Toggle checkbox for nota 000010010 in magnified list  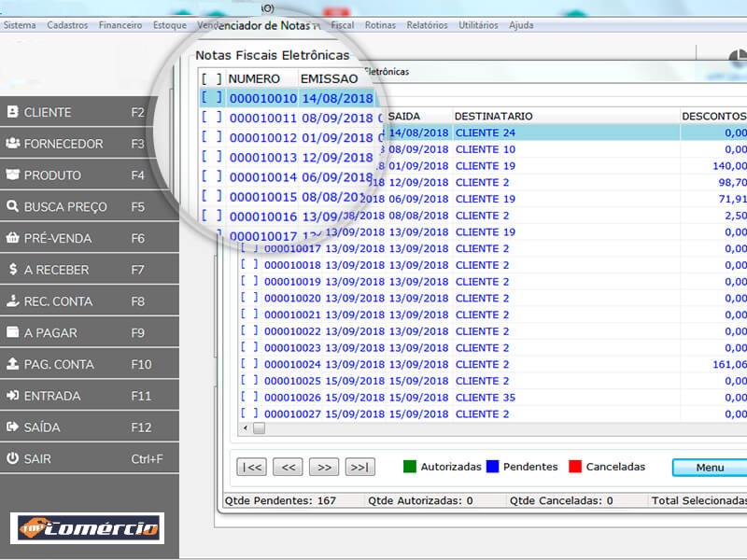212,98
